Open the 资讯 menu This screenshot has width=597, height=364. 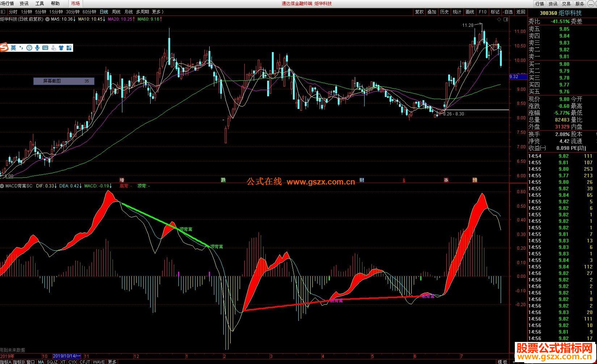pyautogui.click(x=24, y=3)
